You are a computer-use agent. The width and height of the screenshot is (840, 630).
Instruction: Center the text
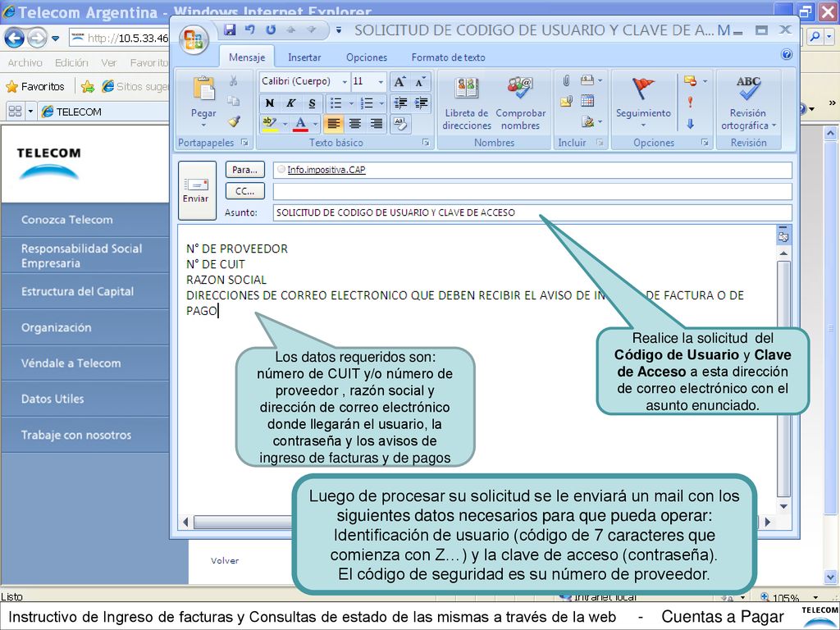[x=354, y=124]
